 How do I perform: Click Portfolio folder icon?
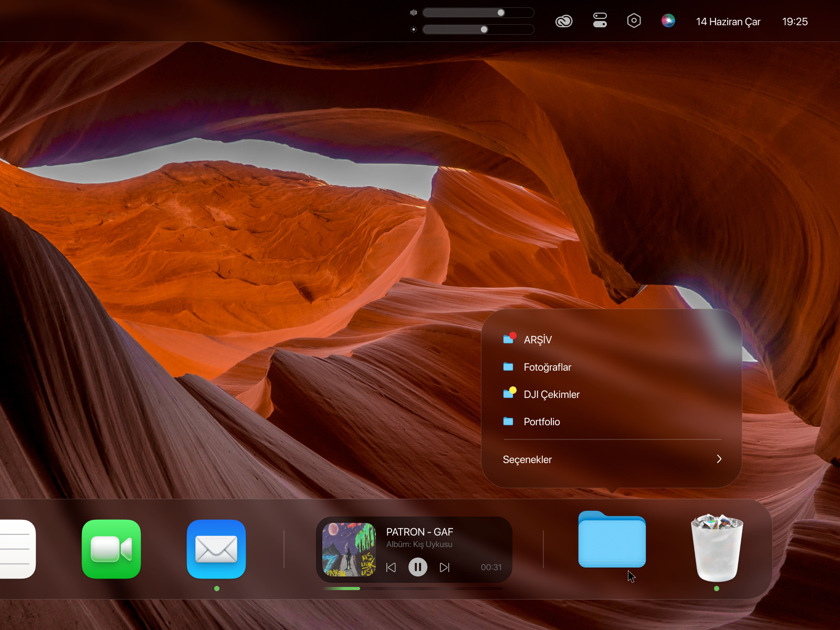click(508, 421)
